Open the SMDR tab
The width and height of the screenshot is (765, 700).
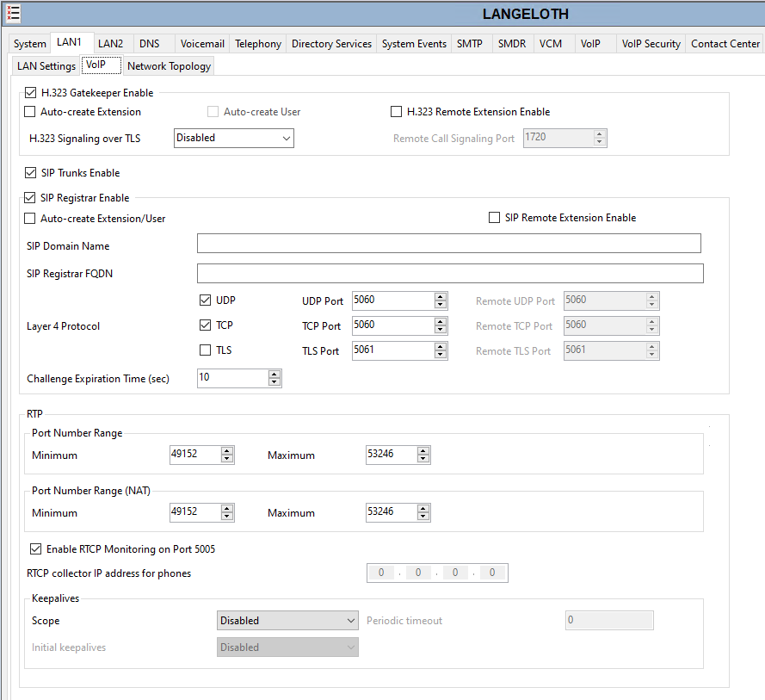click(512, 44)
